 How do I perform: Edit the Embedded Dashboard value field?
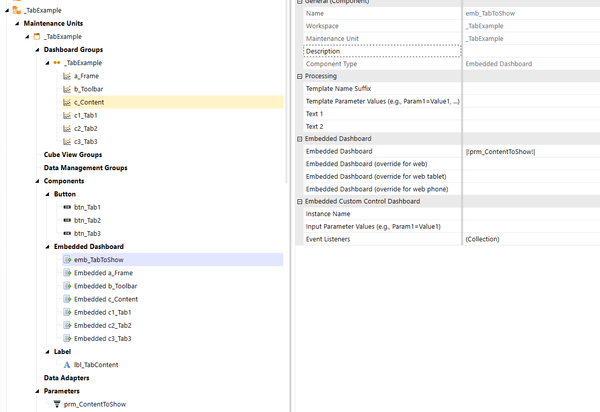pos(530,151)
